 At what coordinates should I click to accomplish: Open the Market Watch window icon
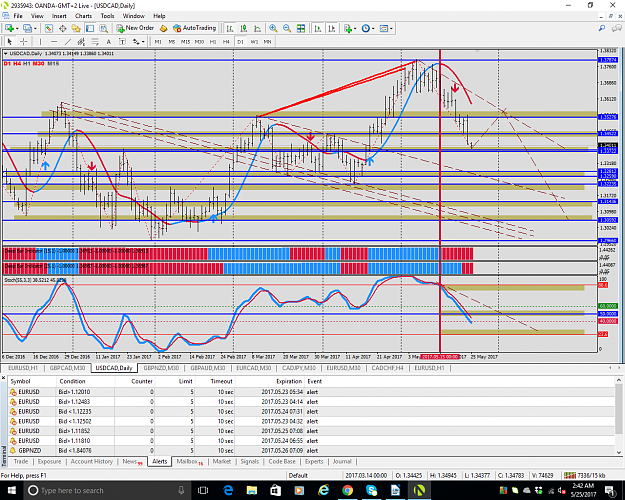click(x=49, y=28)
